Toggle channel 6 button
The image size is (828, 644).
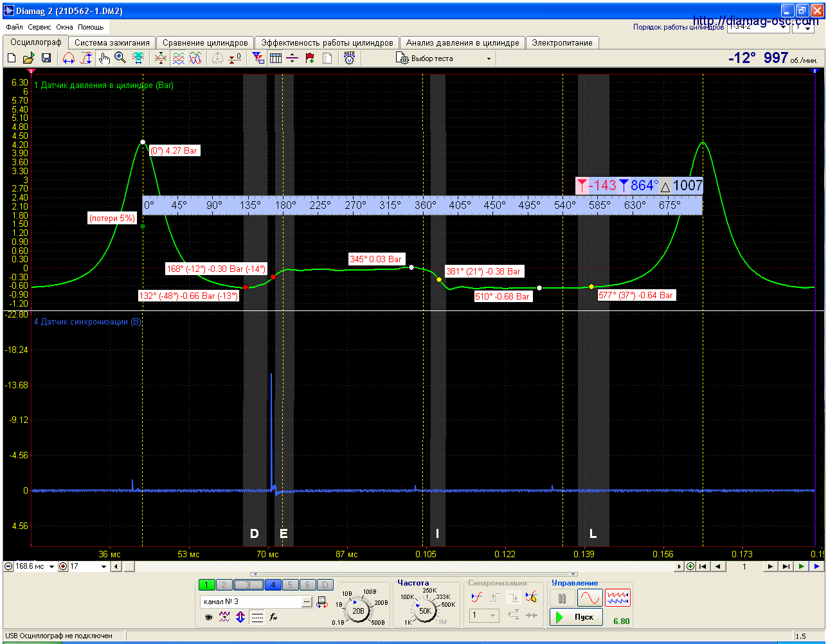[x=308, y=584]
